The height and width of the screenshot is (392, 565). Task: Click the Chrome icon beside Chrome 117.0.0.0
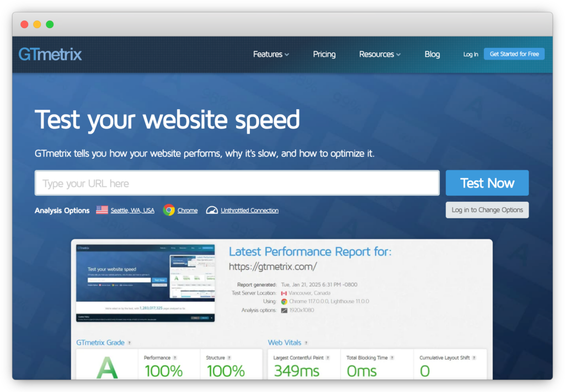(284, 302)
